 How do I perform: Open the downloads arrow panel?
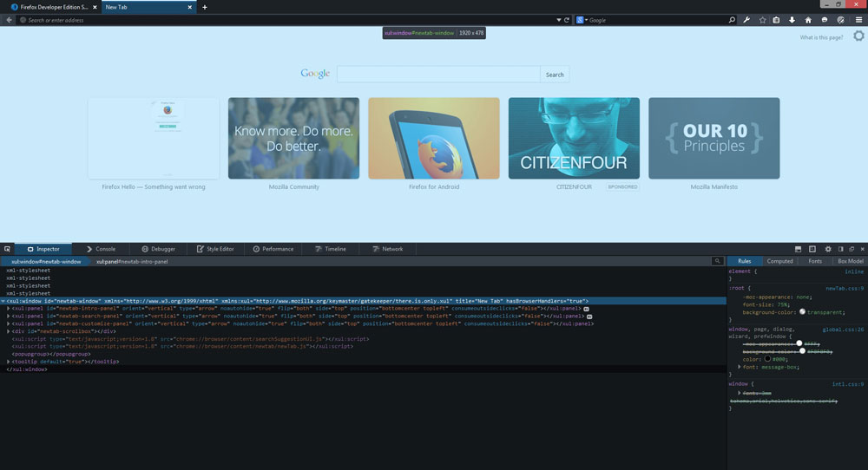[x=792, y=20]
